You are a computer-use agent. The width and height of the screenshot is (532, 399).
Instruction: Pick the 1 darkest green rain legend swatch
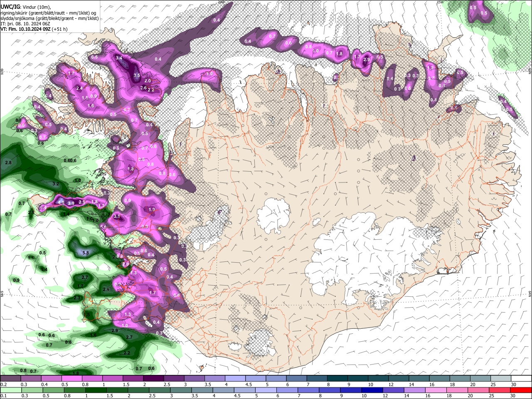95,390
